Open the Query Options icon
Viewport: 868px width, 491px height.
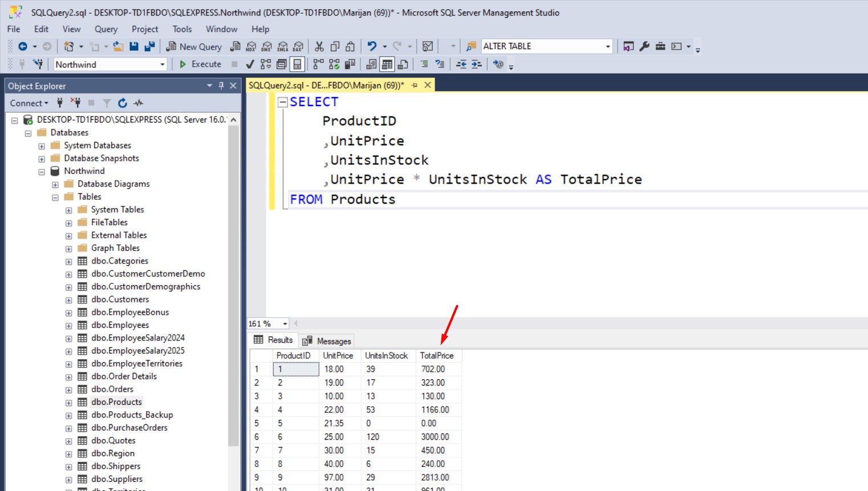pos(282,64)
